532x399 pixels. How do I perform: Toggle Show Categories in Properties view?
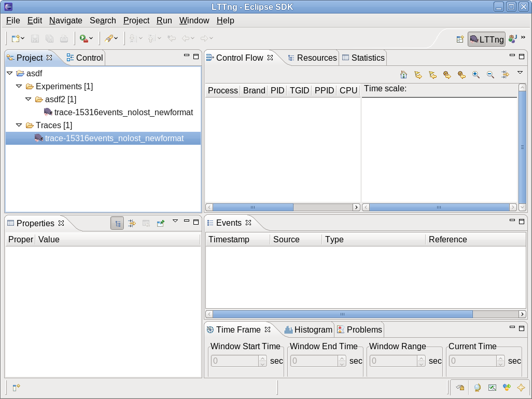click(117, 224)
